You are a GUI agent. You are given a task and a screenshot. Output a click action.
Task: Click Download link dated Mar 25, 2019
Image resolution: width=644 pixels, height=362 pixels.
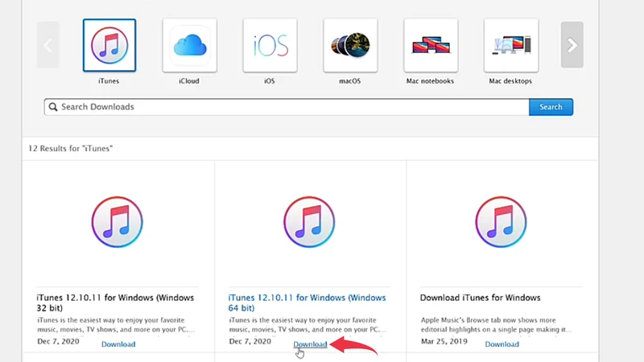pyautogui.click(x=502, y=344)
